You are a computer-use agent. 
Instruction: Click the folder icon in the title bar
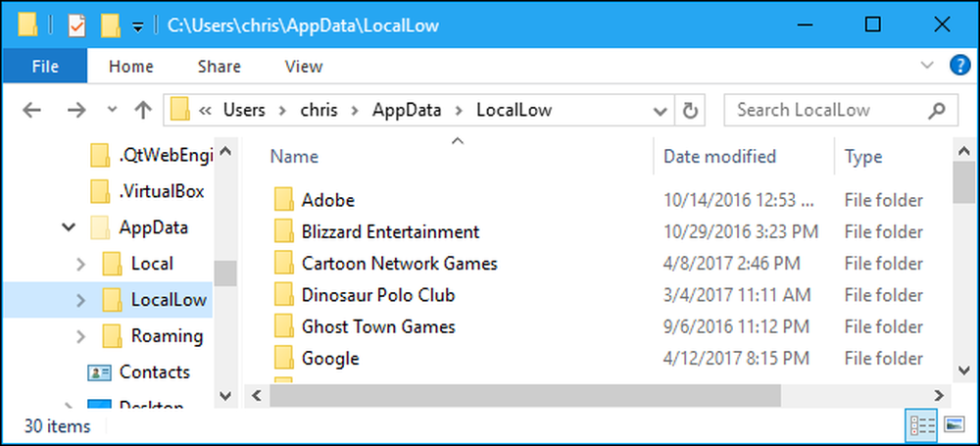pyautogui.click(x=28, y=25)
